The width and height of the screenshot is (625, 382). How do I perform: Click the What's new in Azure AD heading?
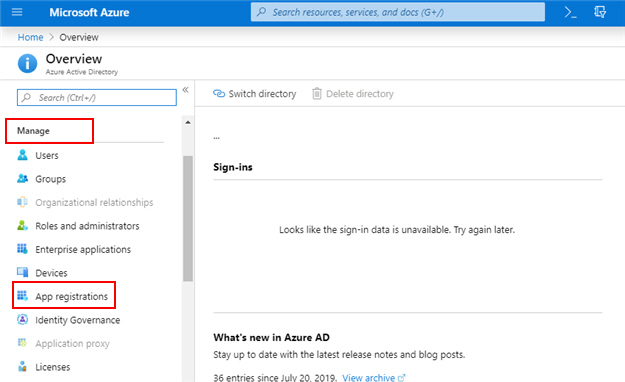click(x=271, y=337)
